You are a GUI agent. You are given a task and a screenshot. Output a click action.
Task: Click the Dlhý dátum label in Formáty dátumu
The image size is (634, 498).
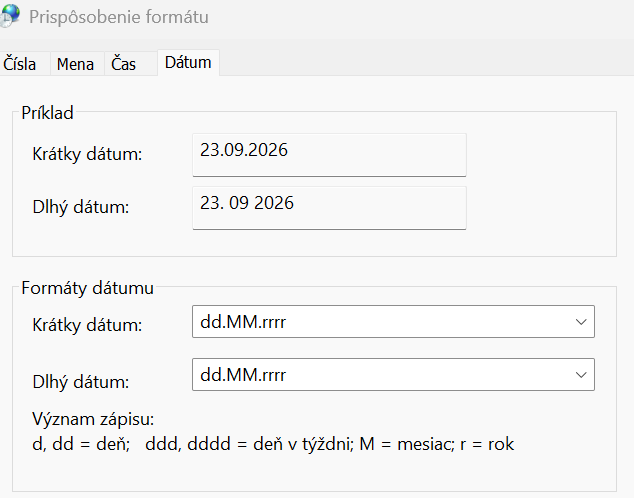click(81, 382)
